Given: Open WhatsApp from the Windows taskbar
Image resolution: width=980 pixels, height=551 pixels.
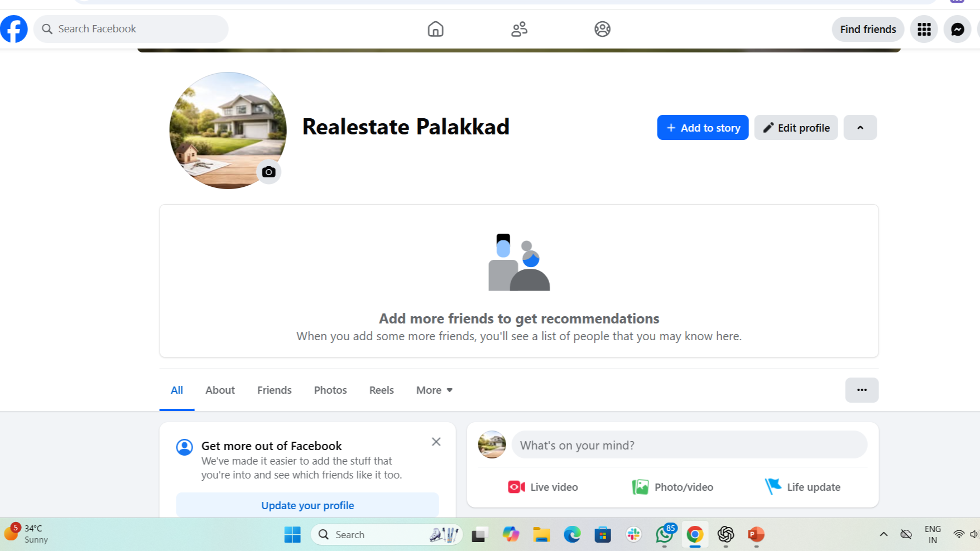Looking at the screenshot, I should click(664, 535).
